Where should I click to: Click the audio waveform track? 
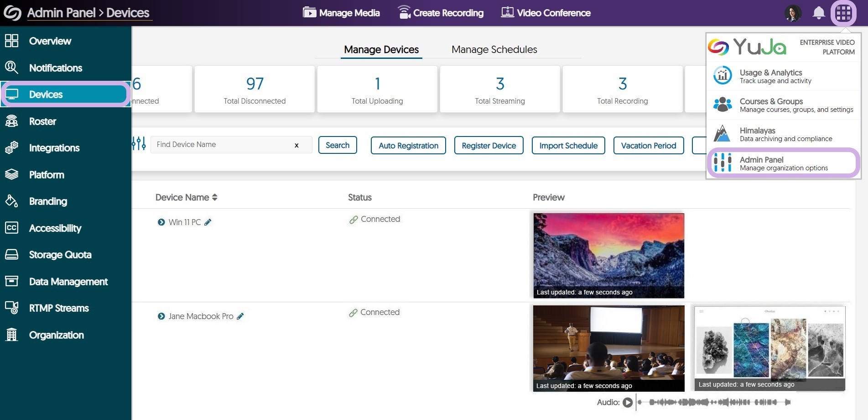coord(714,402)
